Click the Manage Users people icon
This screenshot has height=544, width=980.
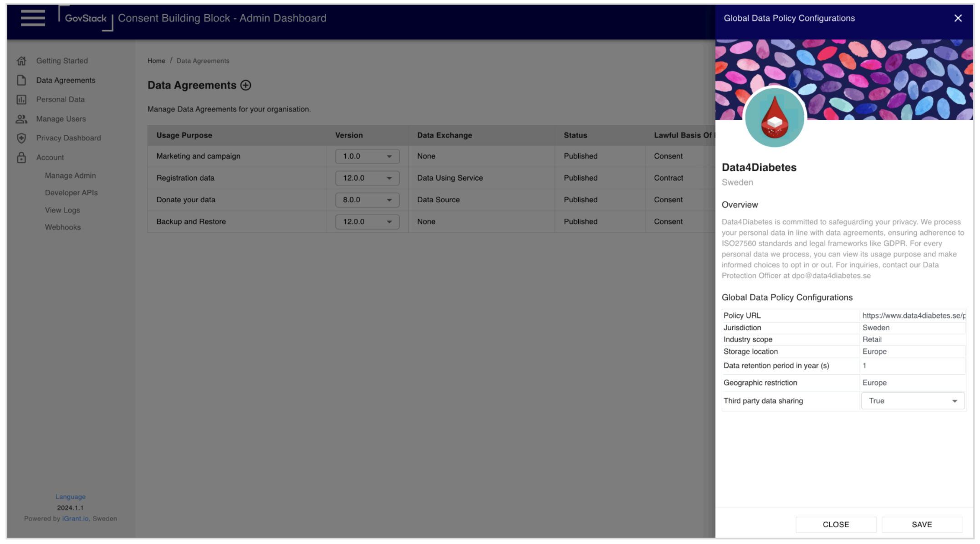21,119
